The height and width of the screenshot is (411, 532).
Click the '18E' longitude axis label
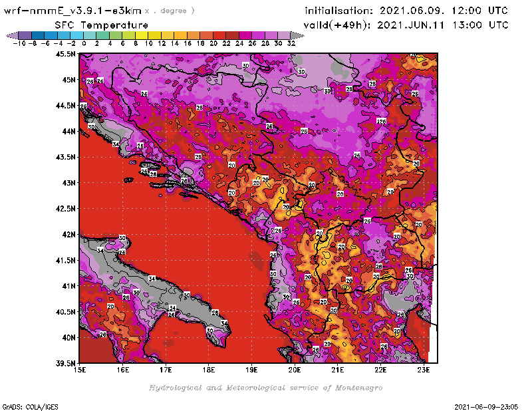(x=209, y=370)
